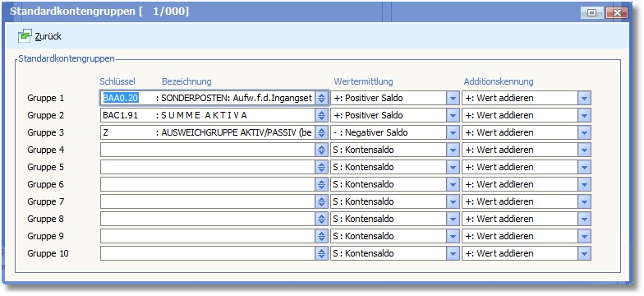Open Gruppe 8 key lookup spinner icon
Image resolution: width=644 pixels, height=296 pixels.
(x=322, y=219)
